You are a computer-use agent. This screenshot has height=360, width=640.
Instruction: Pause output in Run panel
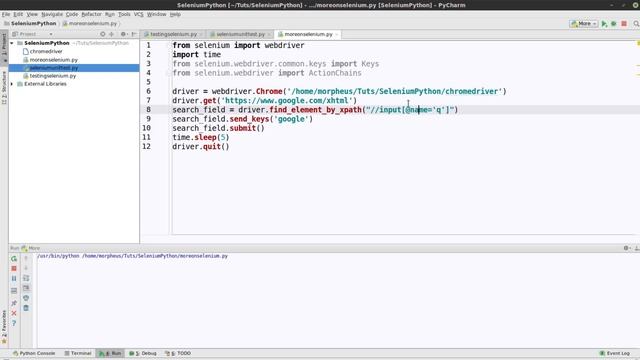(14, 278)
